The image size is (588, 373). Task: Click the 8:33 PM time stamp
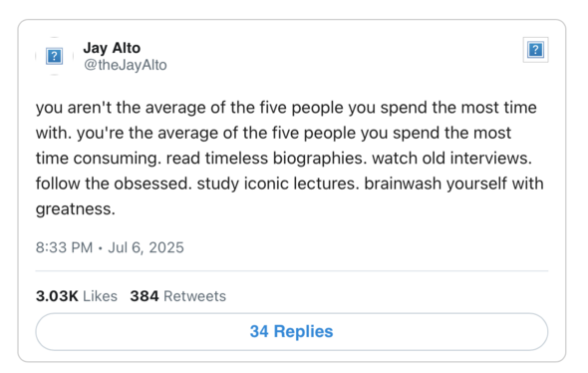pyautogui.click(x=64, y=247)
